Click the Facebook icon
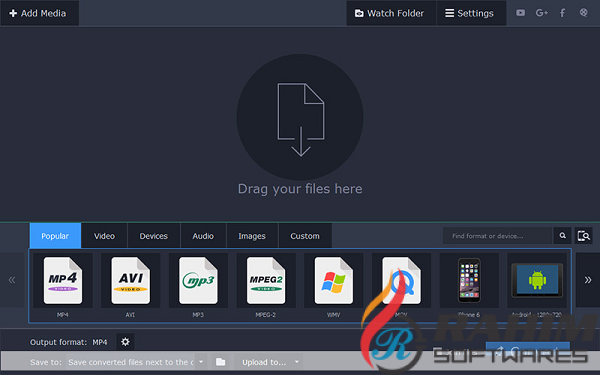Screen dimensions: 600x375 (562, 13)
